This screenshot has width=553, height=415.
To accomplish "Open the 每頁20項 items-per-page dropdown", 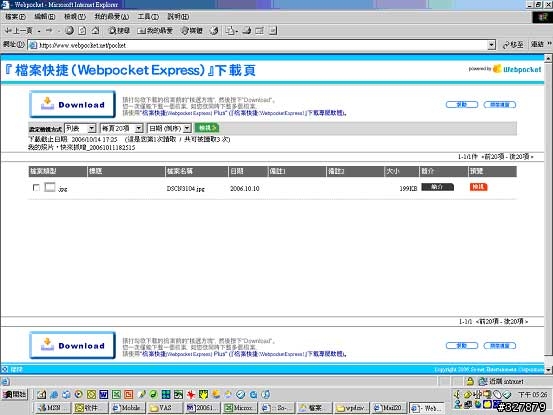I will point(121,128).
